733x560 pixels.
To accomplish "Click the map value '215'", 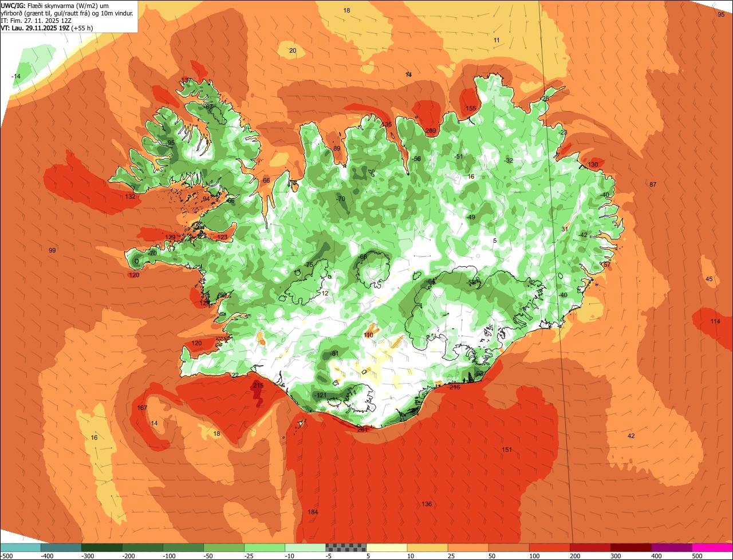I will click(258, 385).
